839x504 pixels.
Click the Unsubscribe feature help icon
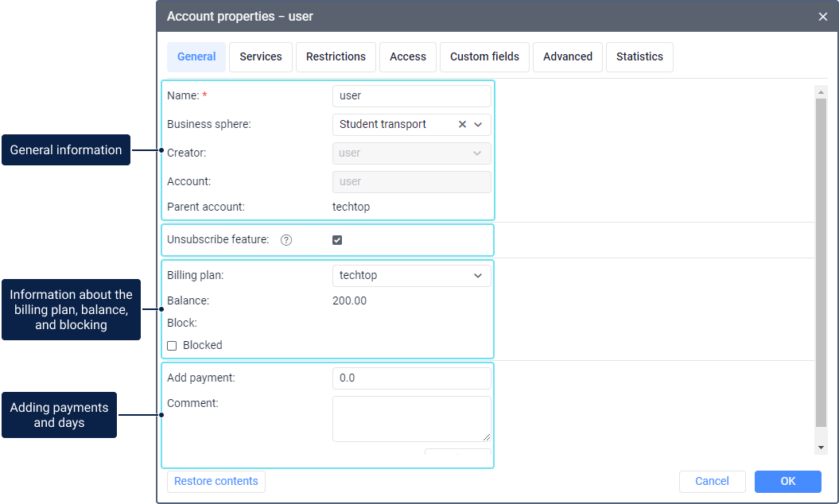286,240
